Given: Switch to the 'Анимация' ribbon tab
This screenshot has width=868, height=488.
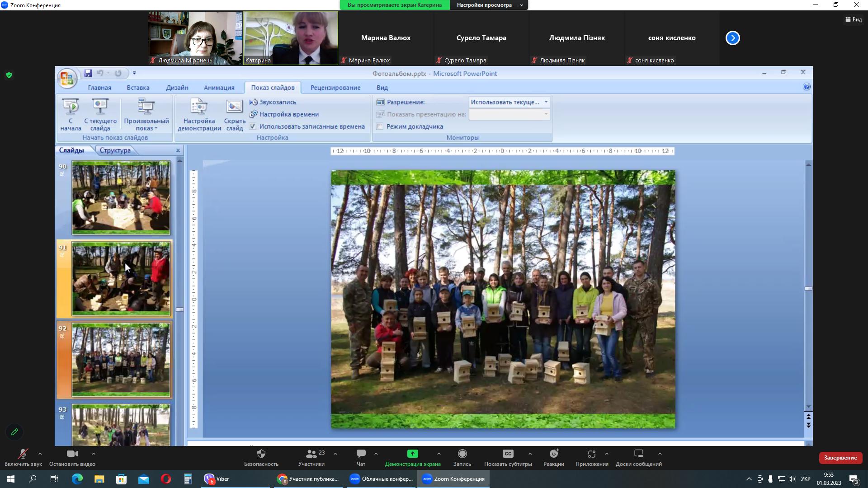Looking at the screenshot, I should (x=219, y=88).
